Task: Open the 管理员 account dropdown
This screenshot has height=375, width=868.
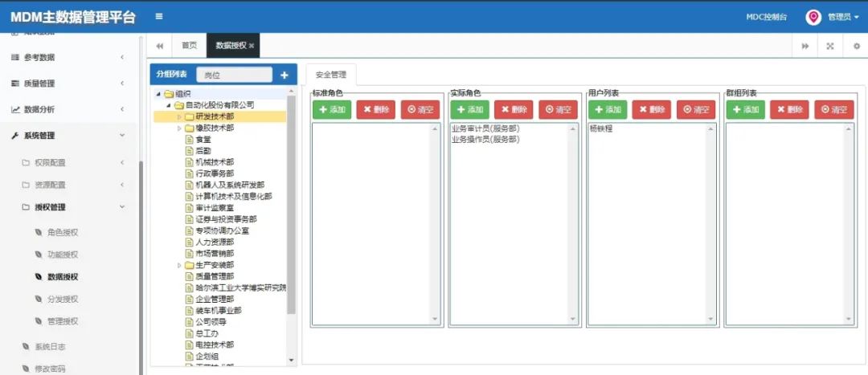Action: [843, 17]
